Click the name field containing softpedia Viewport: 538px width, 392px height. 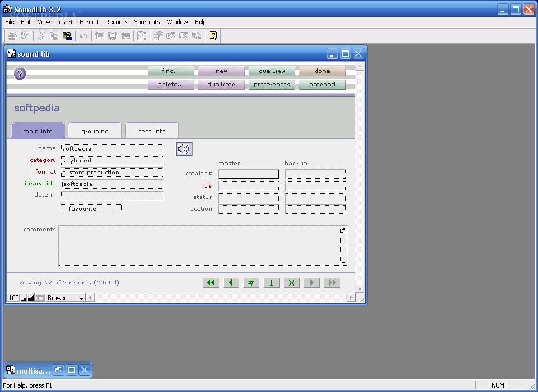point(112,148)
